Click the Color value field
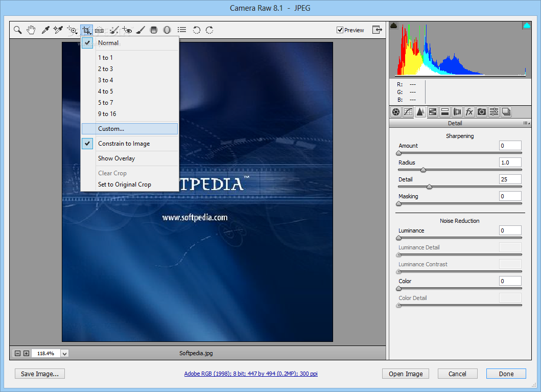The width and height of the screenshot is (541, 392). [510, 281]
